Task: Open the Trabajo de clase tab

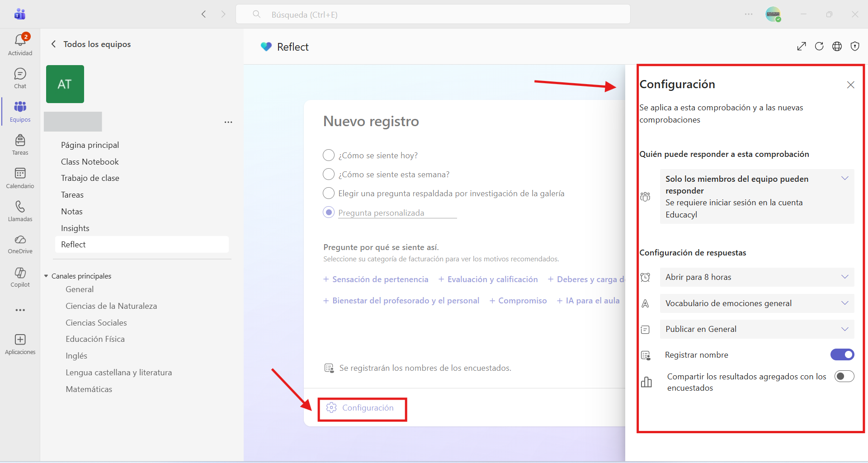Action: pos(90,178)
